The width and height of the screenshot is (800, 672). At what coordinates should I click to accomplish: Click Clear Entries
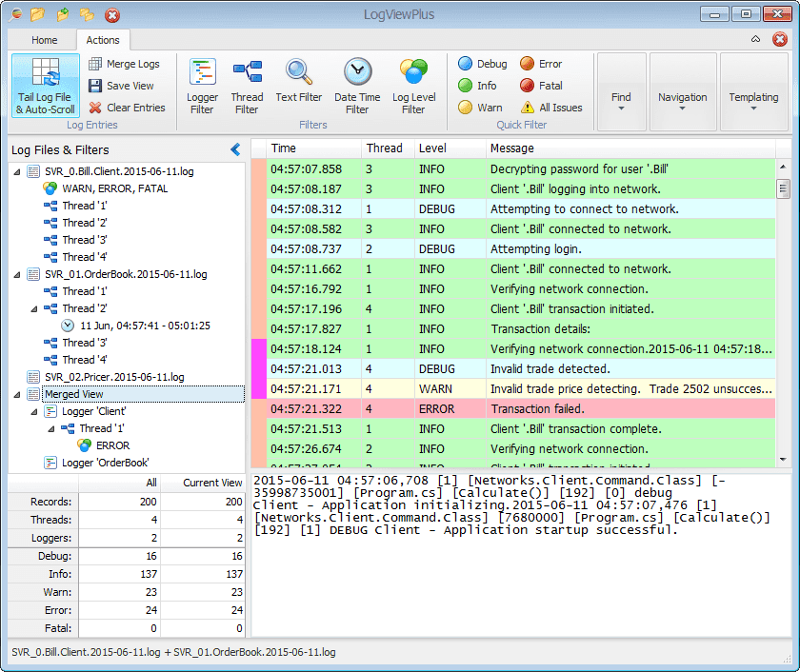[127, 108]
